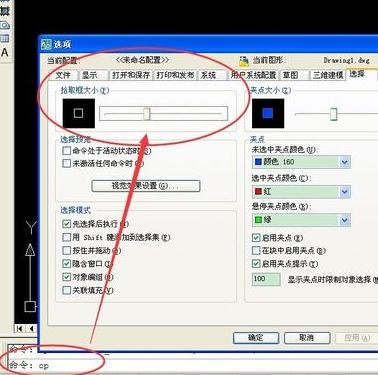378x375 pixels.
Task: Uncheck 启用夹点提示 checkbox
Action: (256, 264)
